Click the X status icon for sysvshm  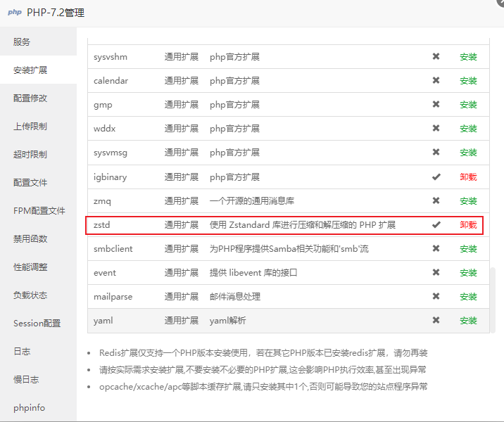436,57
